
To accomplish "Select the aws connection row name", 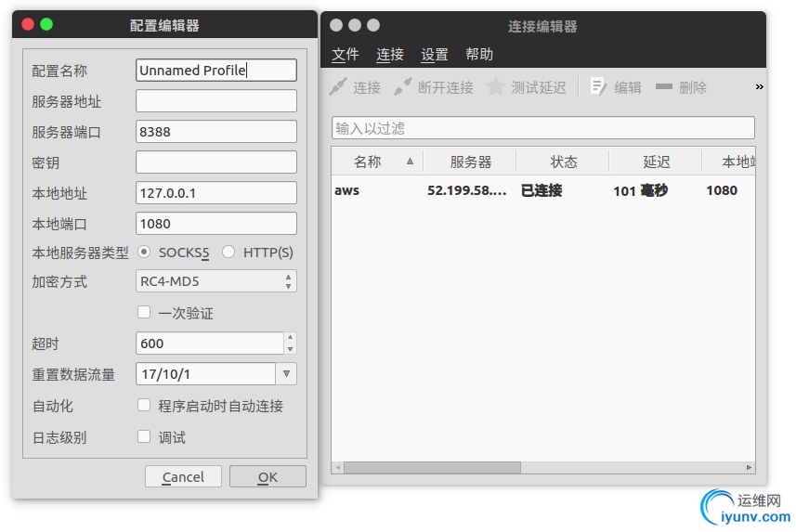I will [346, 190].
